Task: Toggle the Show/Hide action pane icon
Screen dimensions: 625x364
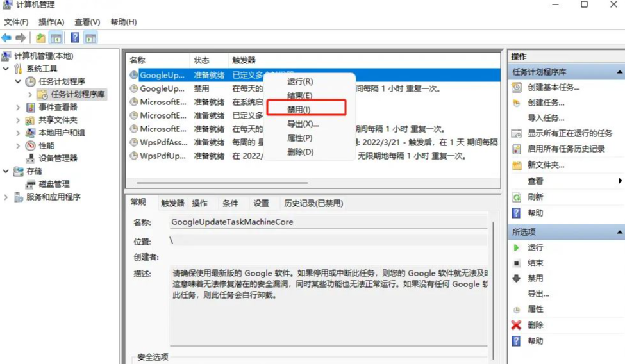Action: coord(90,38)
